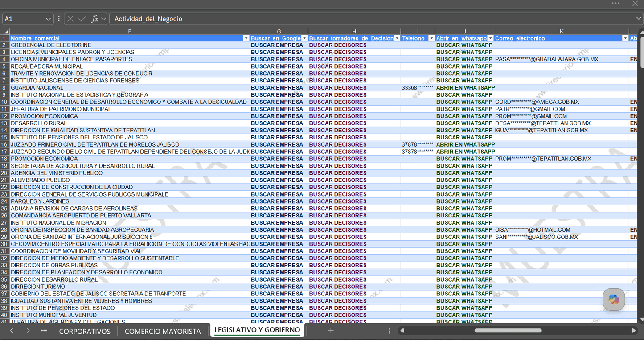644x340 pixels.
Task: Switch to the CORPORATIVOS sheet tab
Action: [85, 331]
